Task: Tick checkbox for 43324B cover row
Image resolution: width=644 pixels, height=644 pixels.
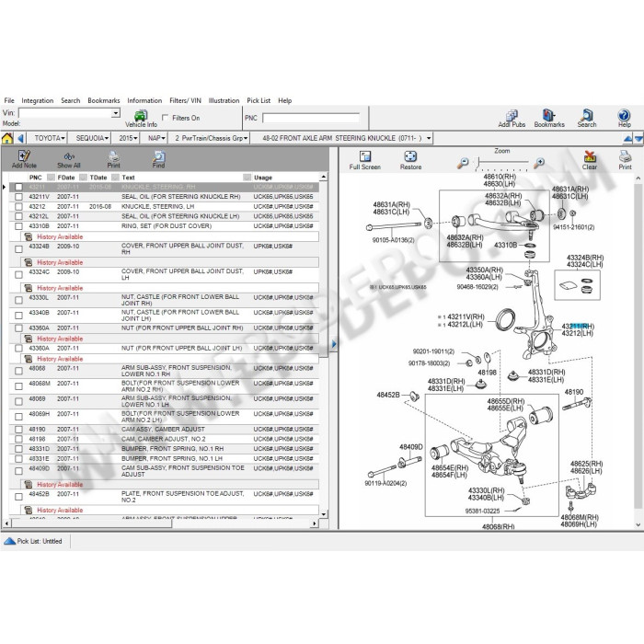Action: [x=18, y=249]
